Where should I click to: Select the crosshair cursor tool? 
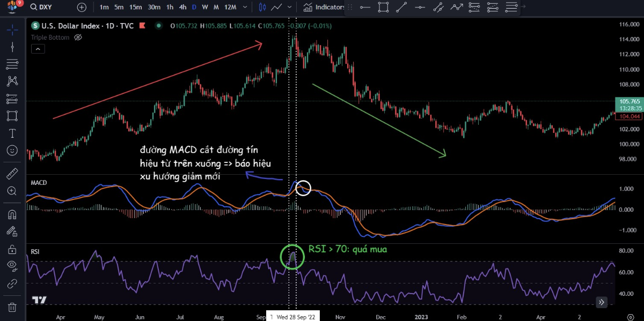pyautogui.click(x=12, y=29)
